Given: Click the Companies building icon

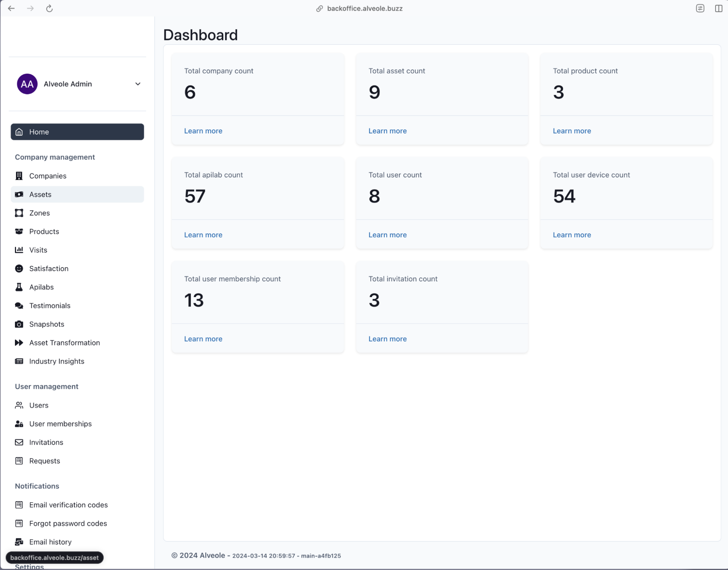Looking at the screenshot, I should (x=19, y=176).
